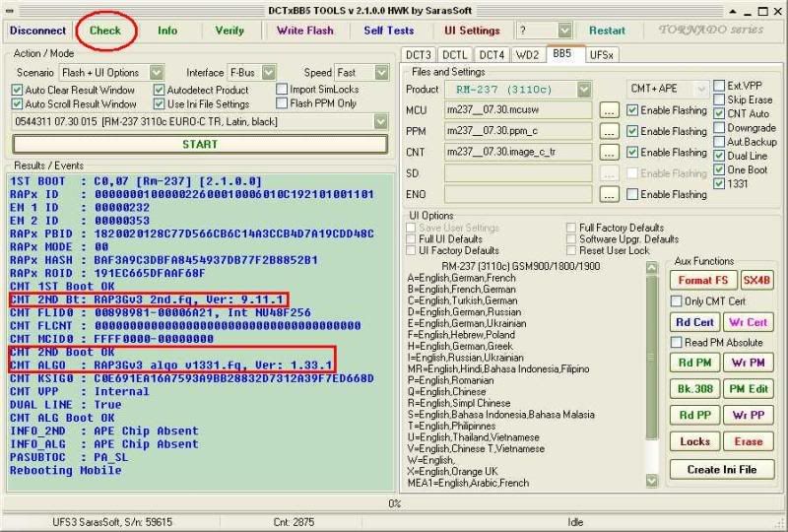Switch to the DCT4 tab
Image resolution: width=788 pixels, height=532 pixels.
pyautogui.click(x=492, y=55)
